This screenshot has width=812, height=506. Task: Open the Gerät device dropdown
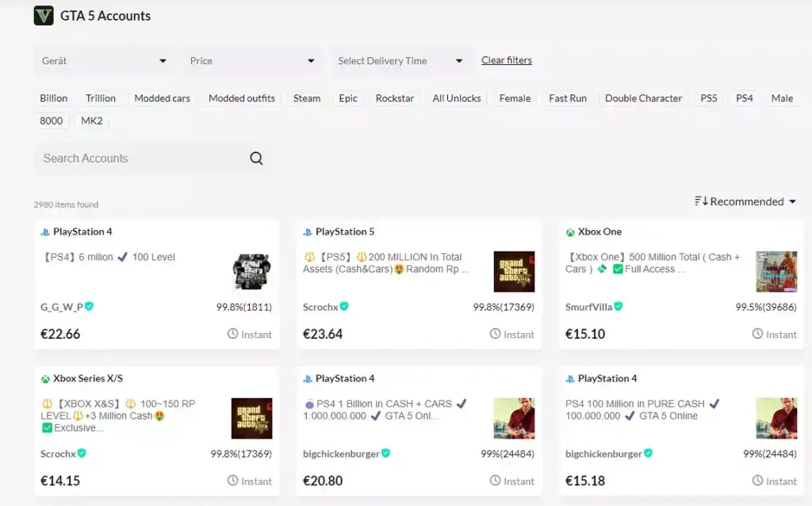[105, 61]
